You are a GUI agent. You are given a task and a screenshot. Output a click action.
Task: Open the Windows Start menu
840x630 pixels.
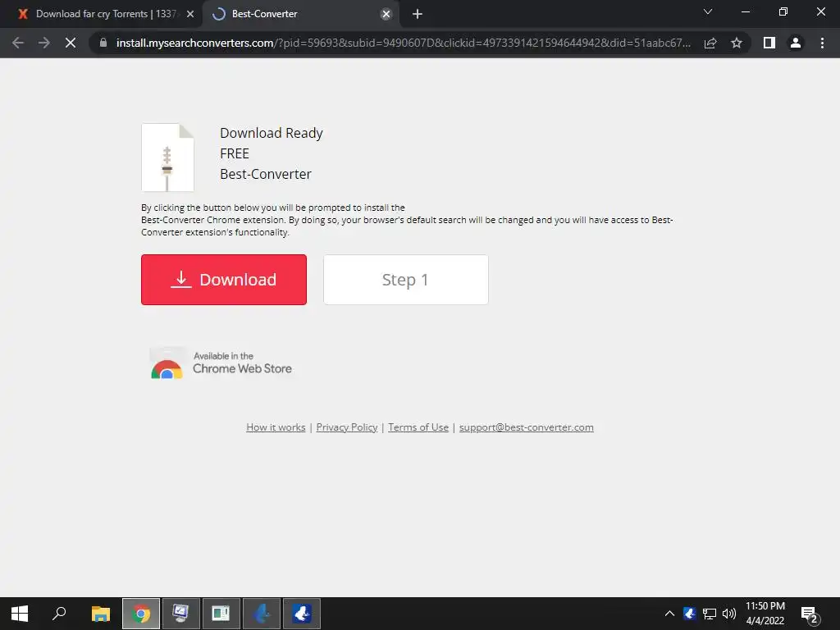coord(20,614)
